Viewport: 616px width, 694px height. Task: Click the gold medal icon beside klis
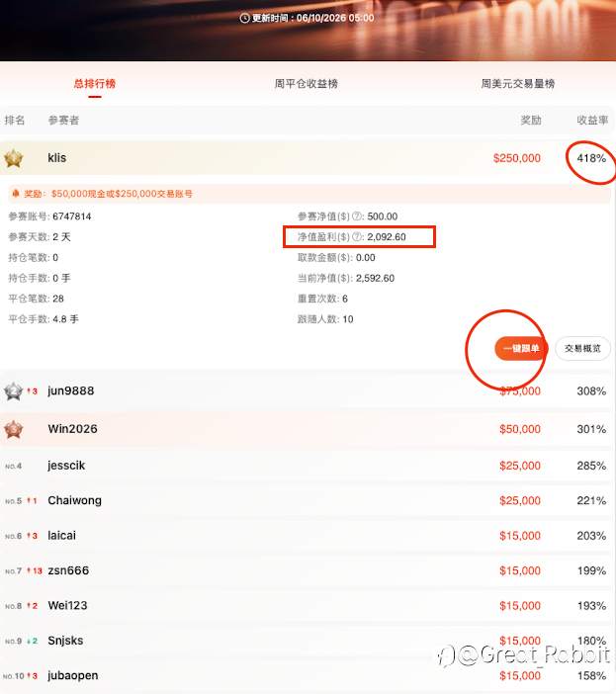(13, 158)
